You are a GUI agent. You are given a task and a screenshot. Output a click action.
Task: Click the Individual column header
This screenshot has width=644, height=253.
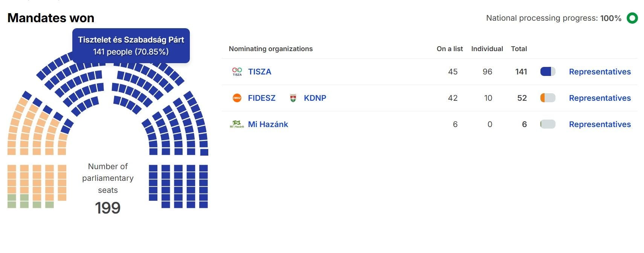[x=487, y=49]
